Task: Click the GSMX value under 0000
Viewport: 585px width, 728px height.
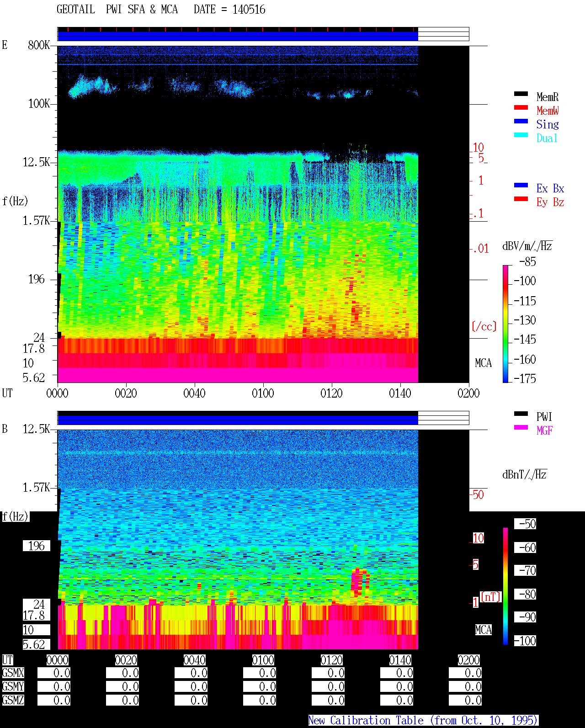Action: point(54,673)
